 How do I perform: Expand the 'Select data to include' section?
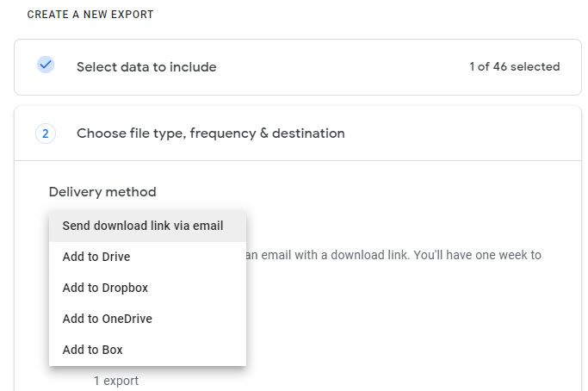(x=146, y=67)
